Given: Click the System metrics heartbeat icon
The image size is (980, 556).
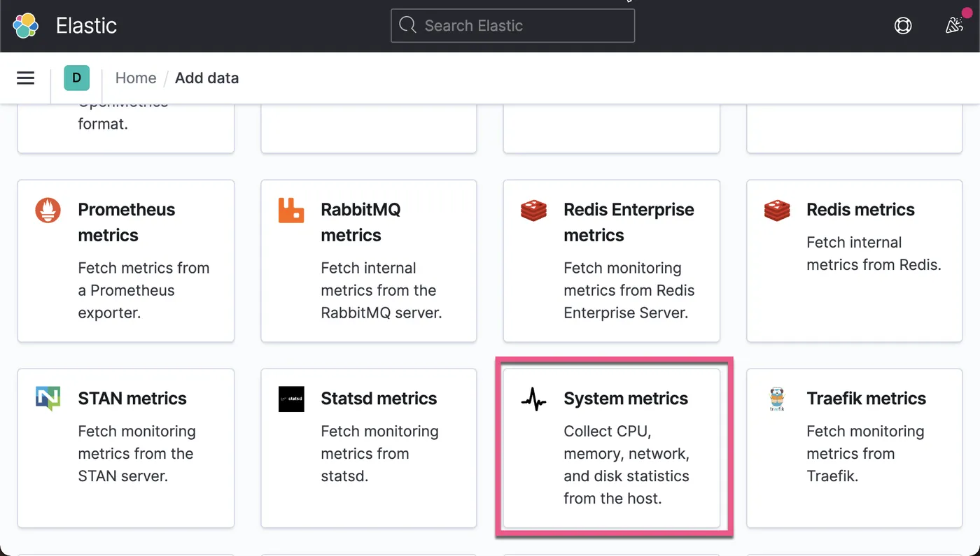Looking at the screenshot, I should tap(534, 399).
